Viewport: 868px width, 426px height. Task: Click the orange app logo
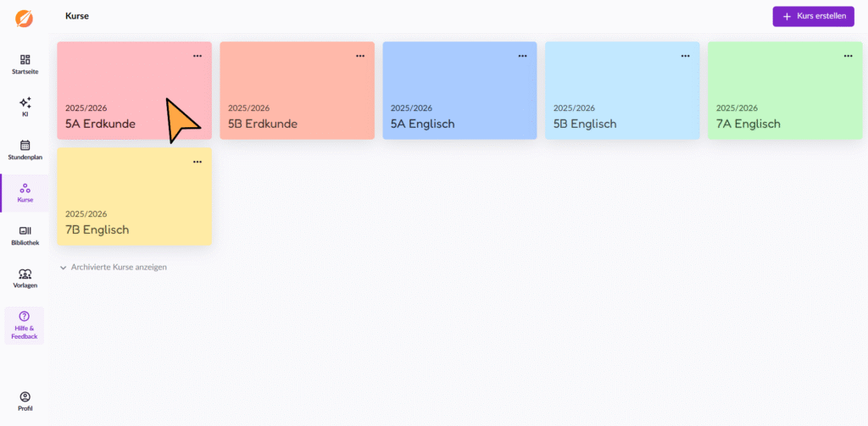click(x=25, y=19)
